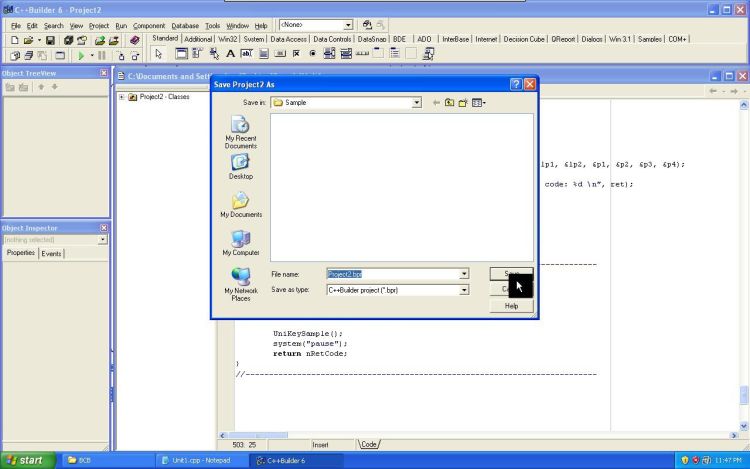Click the Remove File from Project icon
Viewport: 750px width, 469px height.
[113, 41]
